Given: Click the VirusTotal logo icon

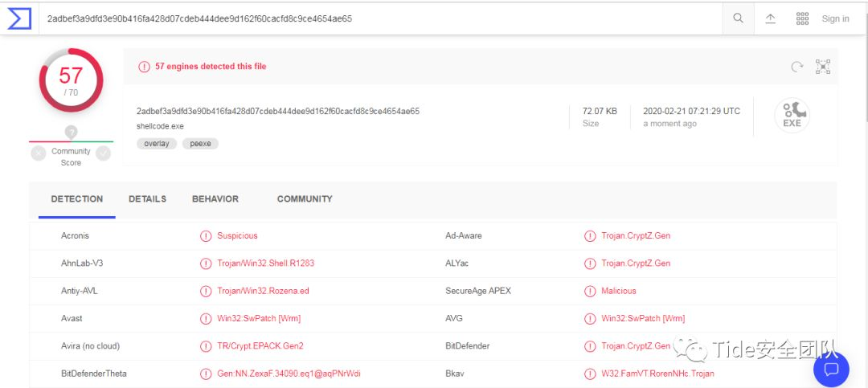Looking at the screenshot, I should pos(19,18).
